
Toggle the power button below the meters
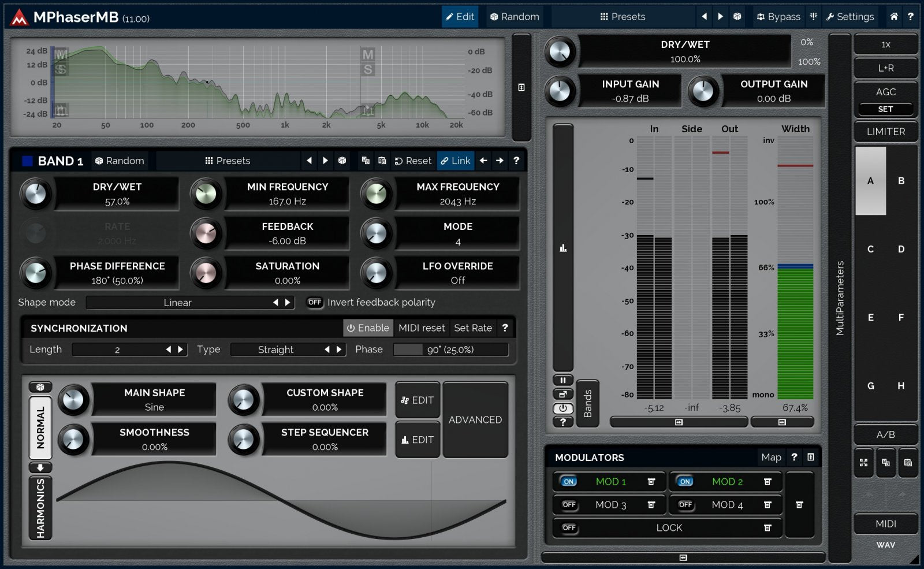(563, 408)
